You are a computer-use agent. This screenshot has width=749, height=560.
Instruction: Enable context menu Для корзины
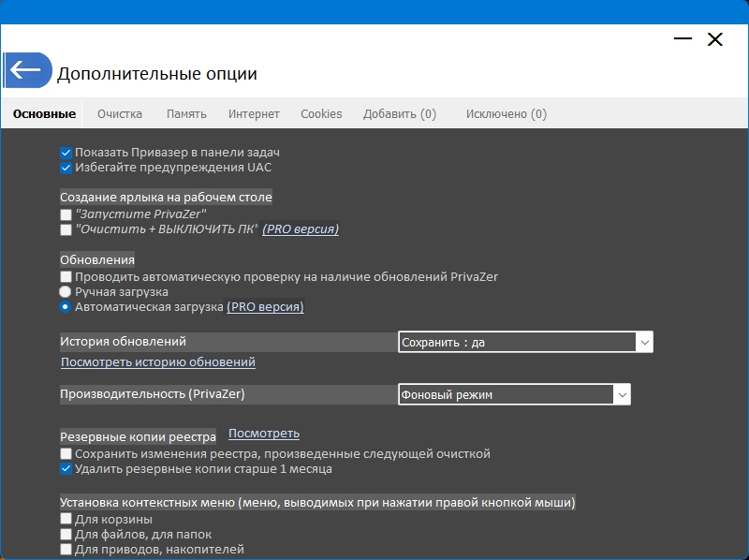pyautogui.click(x=66, y=519)
